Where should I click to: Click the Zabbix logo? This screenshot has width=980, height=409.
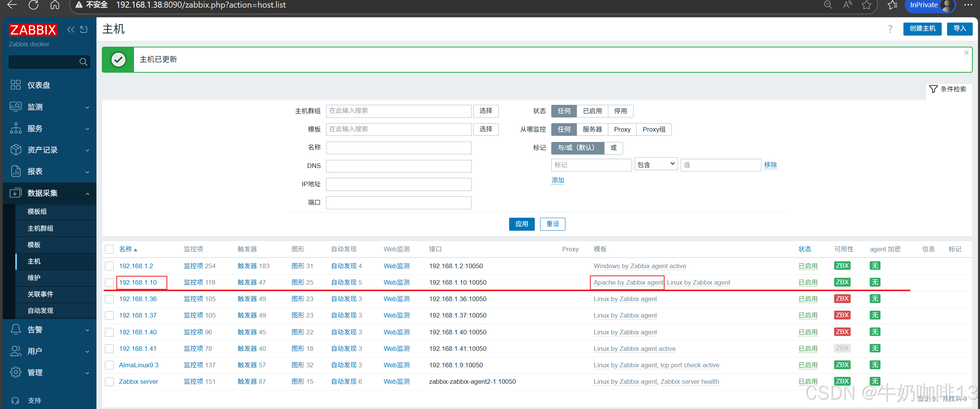[x=33, y=30]
